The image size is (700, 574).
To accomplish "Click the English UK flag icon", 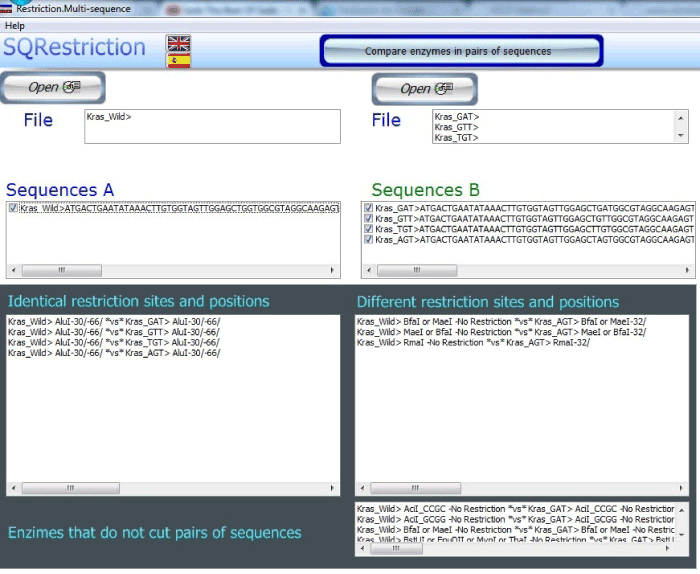I will 179,43.
